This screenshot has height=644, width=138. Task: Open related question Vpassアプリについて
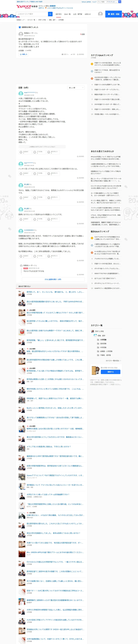55,475
